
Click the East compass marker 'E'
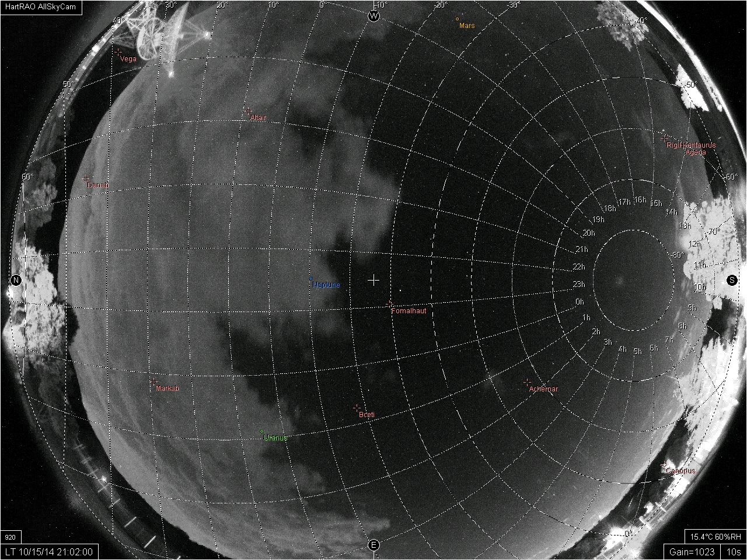(373, 545)
